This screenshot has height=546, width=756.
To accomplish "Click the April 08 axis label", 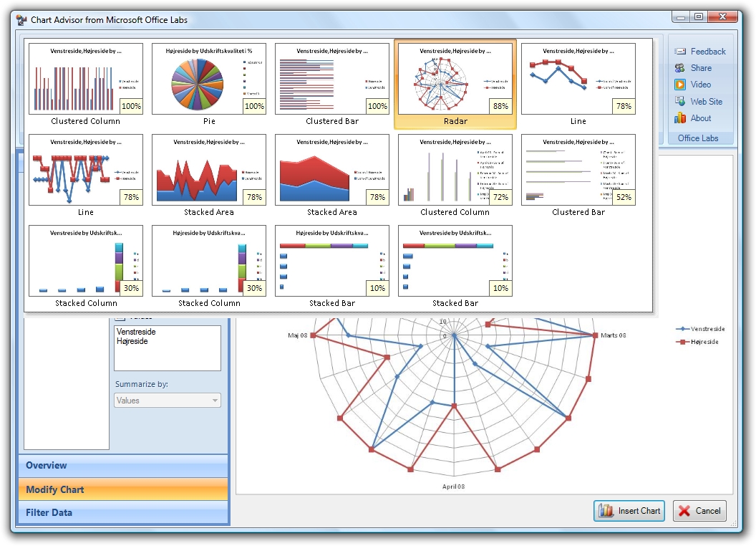I will pos(454,486).
